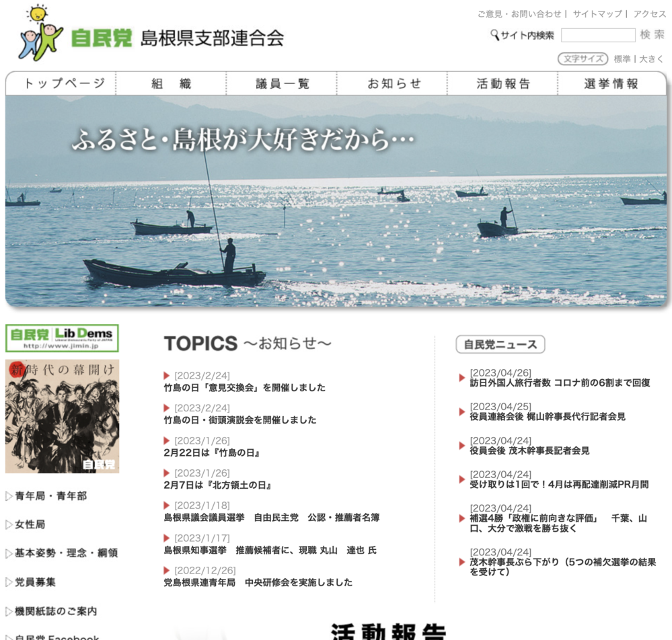Viewport: 672px width, 640px height.
Task: Expand the 党員募集 sidebar item
Action: [35, 582]
